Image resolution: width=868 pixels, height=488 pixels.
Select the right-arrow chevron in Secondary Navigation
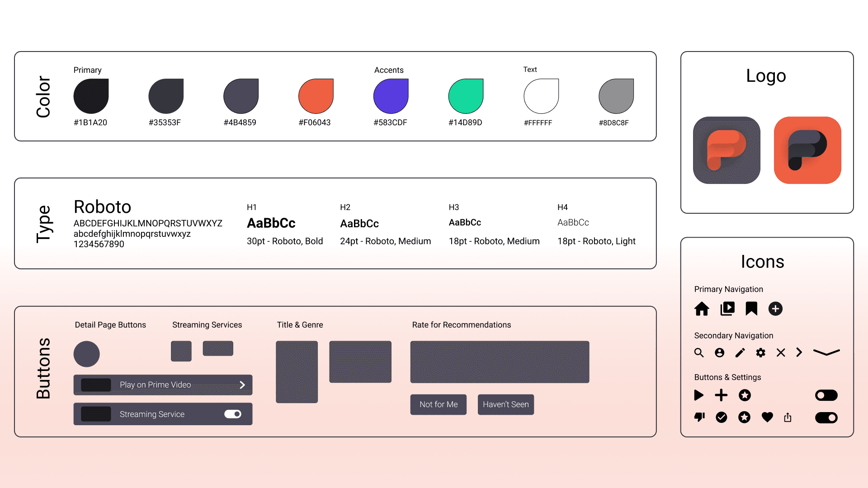(799, 353)
